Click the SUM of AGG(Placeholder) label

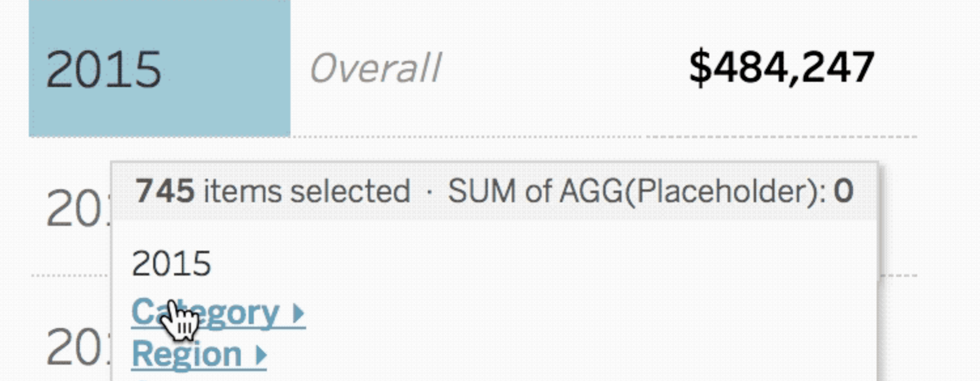(x=637, y=191)
